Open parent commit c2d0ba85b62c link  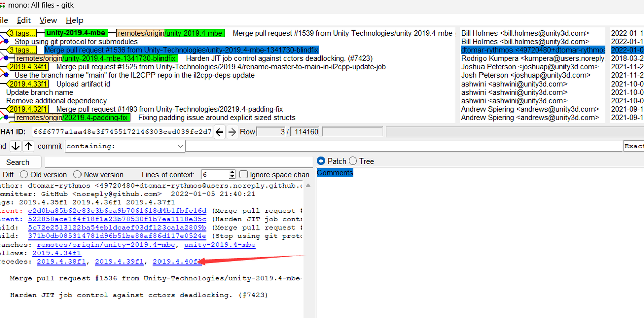pyautogui.click(x=117, y=211)
